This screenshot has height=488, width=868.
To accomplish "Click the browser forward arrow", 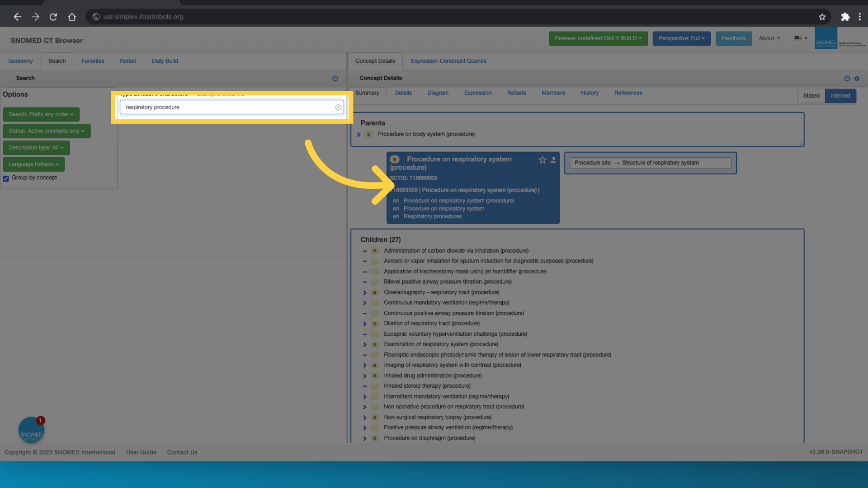I will pyautogui.click(x=35, y=17).
